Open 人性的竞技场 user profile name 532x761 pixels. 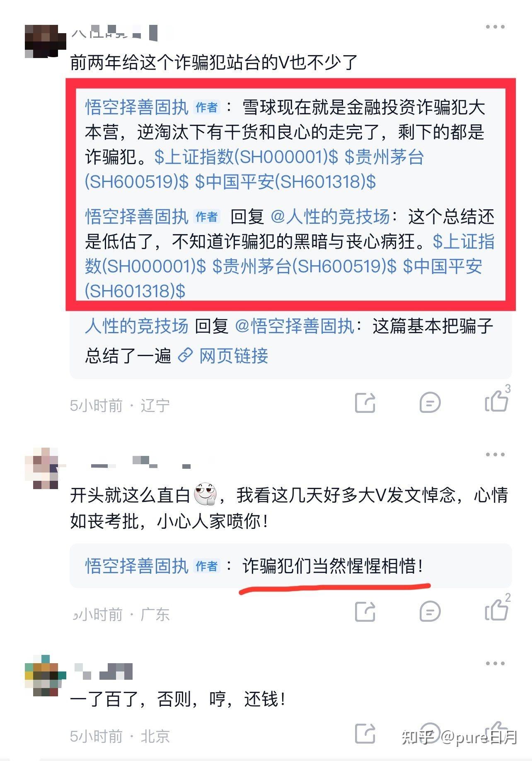(137, 327)
